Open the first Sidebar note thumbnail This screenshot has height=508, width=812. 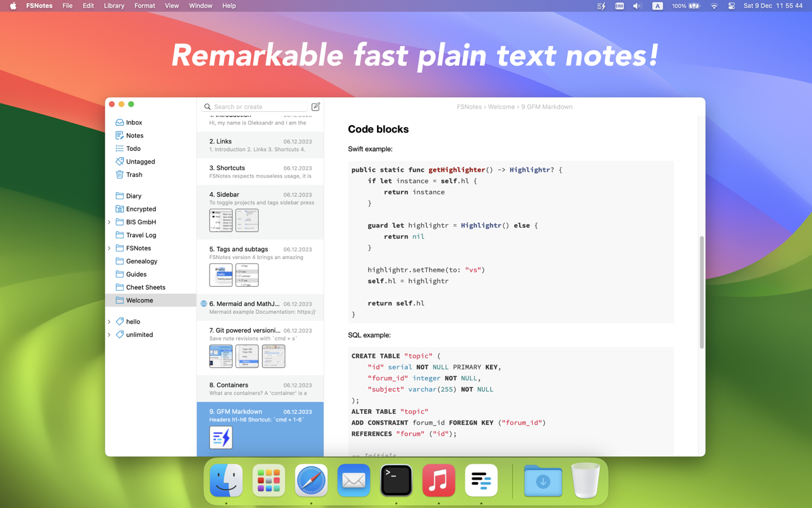coord(221,221)
